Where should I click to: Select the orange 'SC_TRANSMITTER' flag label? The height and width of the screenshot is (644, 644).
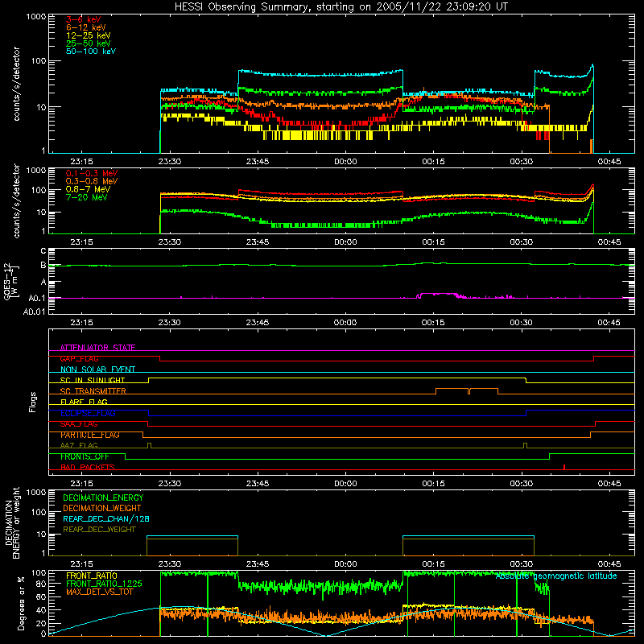(x=93, y=391)
